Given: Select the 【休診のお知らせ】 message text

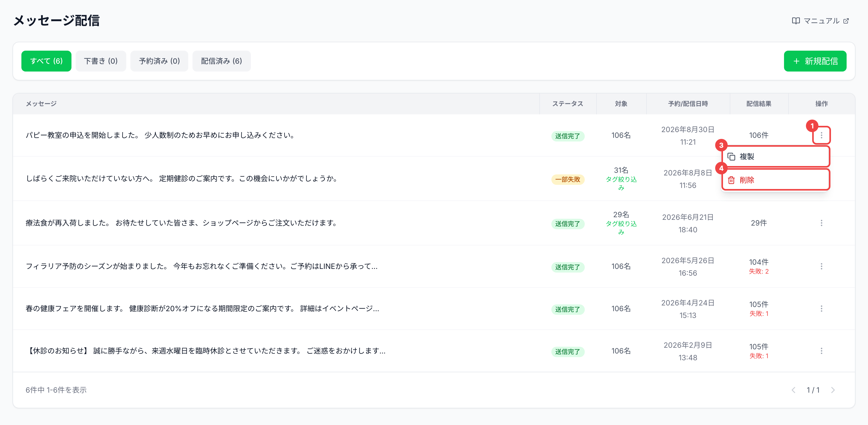Looking at the screenshot, I should (206, 351).
